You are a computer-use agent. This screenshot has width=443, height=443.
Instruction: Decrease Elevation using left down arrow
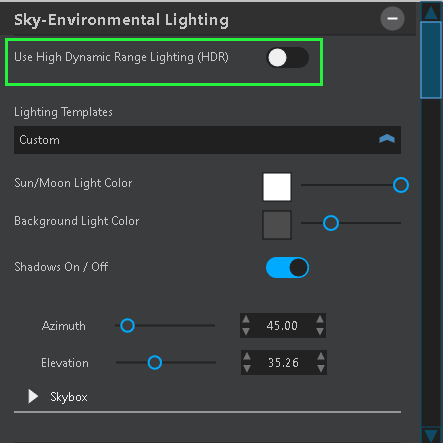click(x=247, y=368)
